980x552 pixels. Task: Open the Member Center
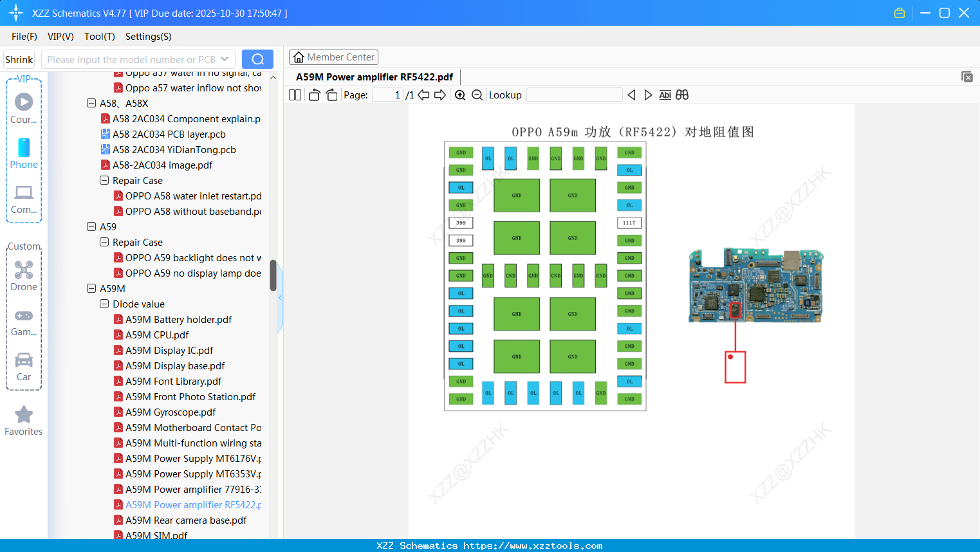tap(333, 57)
